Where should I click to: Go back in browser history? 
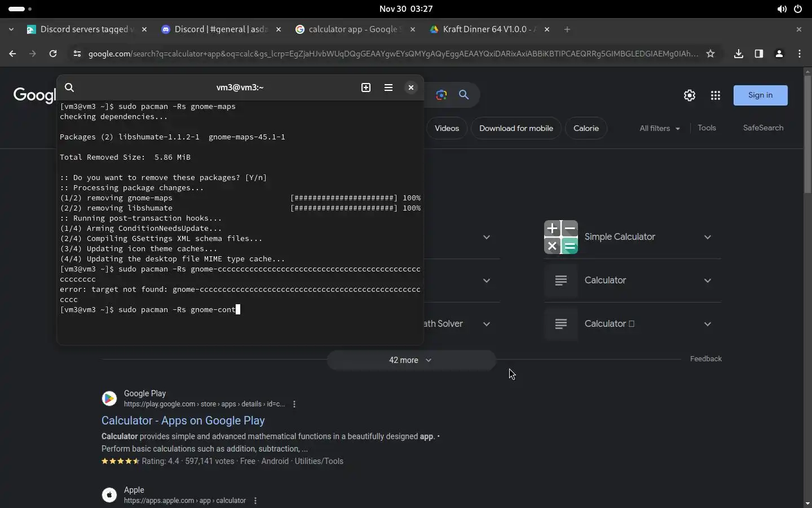point(12,54)
